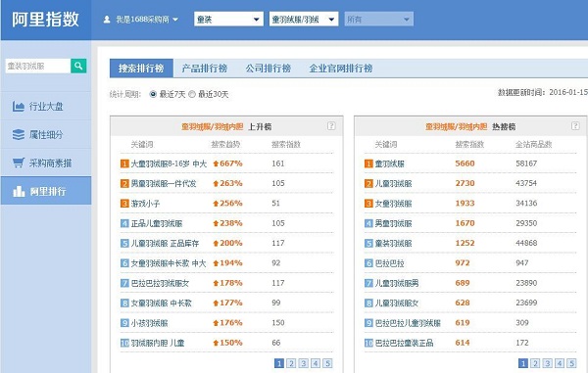Select 最近30天 statistics period
Screen dimensions: 588x373
tap(192, 94)
